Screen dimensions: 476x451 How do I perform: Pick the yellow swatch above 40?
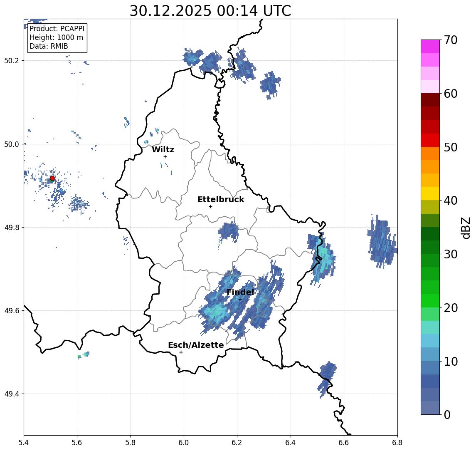[x=430, y=193]
